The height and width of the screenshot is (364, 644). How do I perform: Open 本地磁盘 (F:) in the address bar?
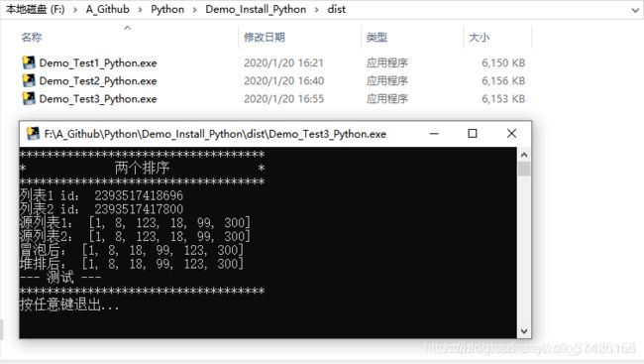point(36,9)
